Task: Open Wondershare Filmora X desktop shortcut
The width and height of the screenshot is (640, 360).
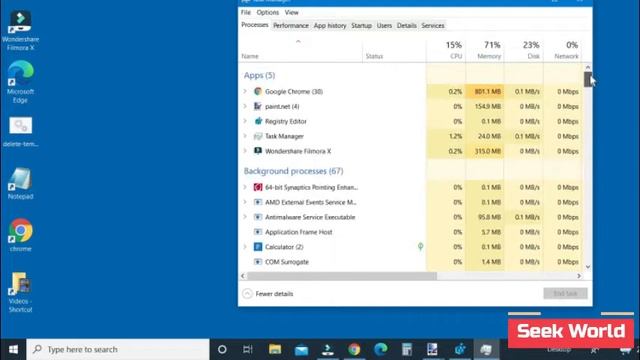Action: click(20, 31)
